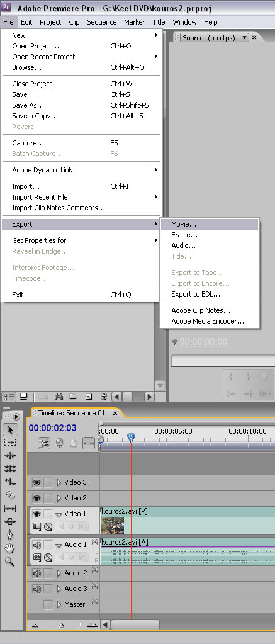Toggle track lock for Video 1

48,514
